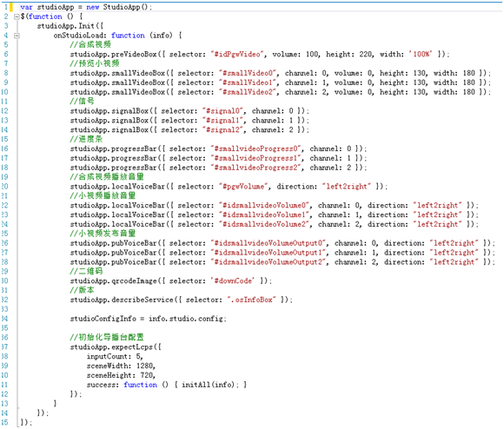This screenshot has width=504, height=429.
Task: Click the 'var' keyword on line 1
Action: [x=26, y=7]
